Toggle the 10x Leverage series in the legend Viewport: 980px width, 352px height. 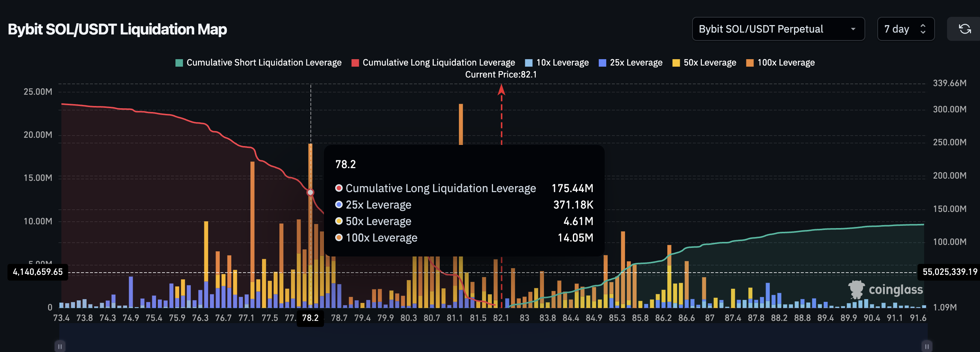(x=557, y=62)
